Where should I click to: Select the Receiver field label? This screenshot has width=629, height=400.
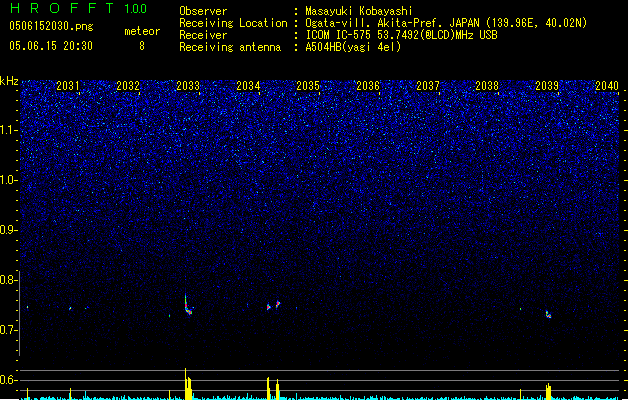point(203,35)
